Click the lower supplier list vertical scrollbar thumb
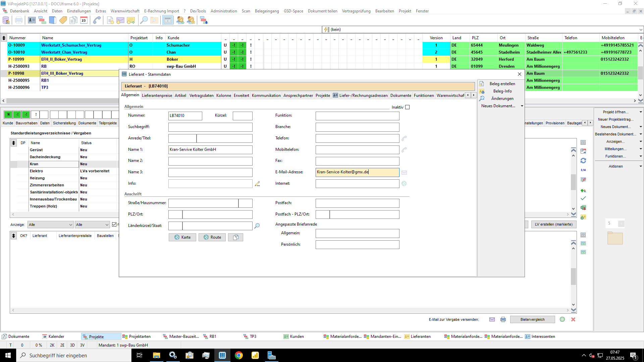 pyautogui.click(x=573, y=277)
